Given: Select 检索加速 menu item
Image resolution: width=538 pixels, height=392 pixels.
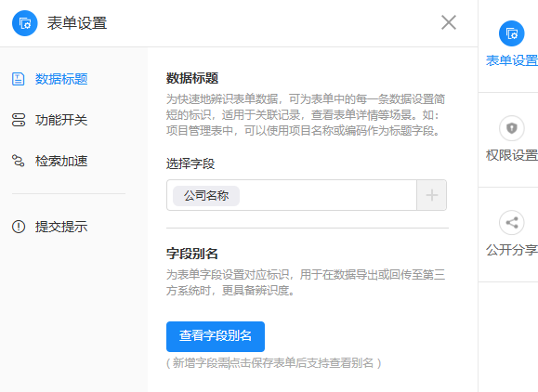Looking at the screenshot, I should tap(61, 161).
